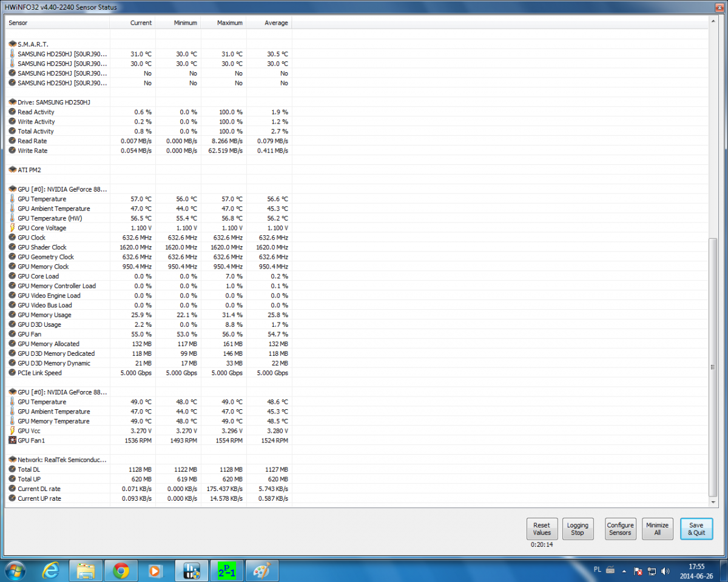This screenshot has height=582, width=728.
Task: Select the GPU Clock row
Action: (x=149, y=238)
